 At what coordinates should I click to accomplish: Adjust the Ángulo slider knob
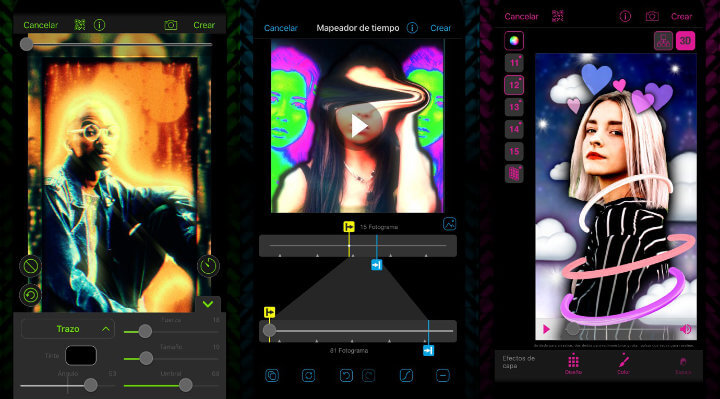91,385
